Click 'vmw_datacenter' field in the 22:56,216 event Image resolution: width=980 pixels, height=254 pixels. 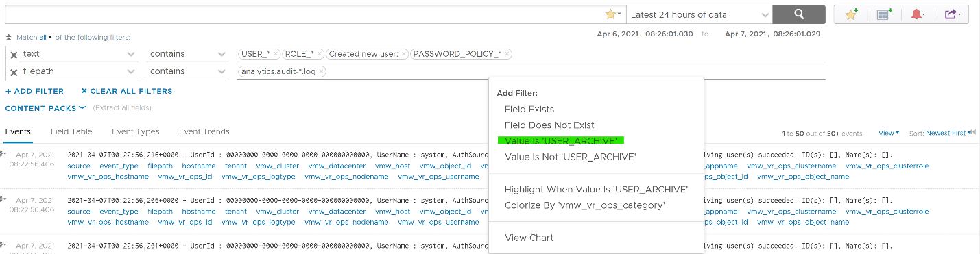click(337, 166)
